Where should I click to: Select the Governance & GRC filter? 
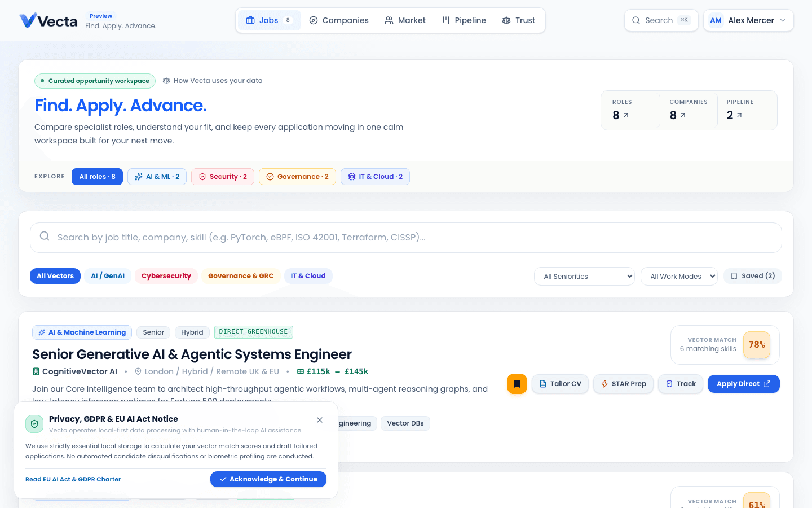241,276
